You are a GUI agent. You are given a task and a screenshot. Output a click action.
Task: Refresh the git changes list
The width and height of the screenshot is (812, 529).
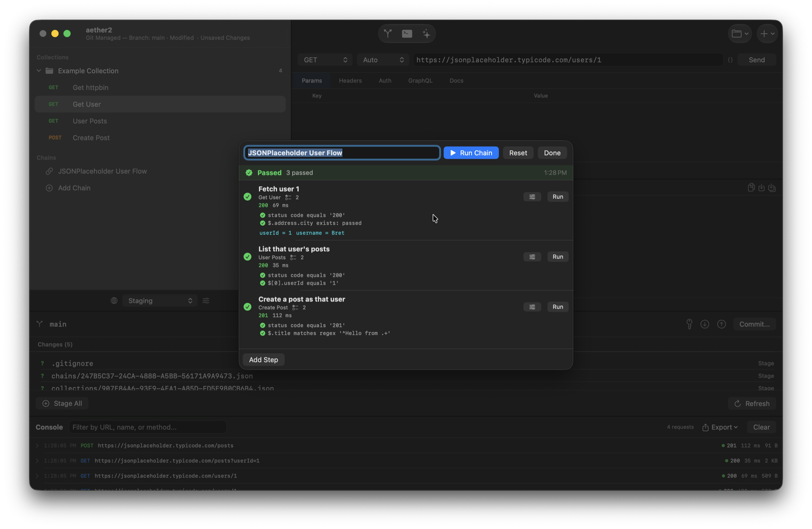tap(752, 404)
